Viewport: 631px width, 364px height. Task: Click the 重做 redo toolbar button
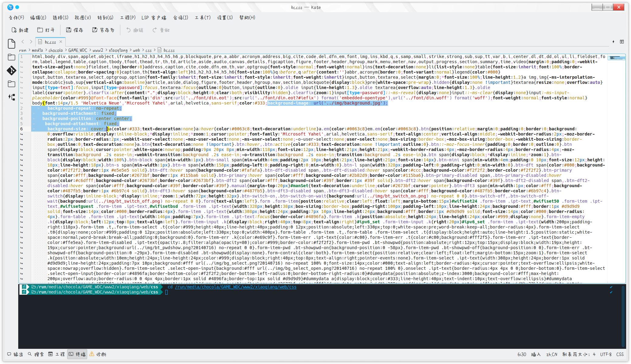point(161,30)
